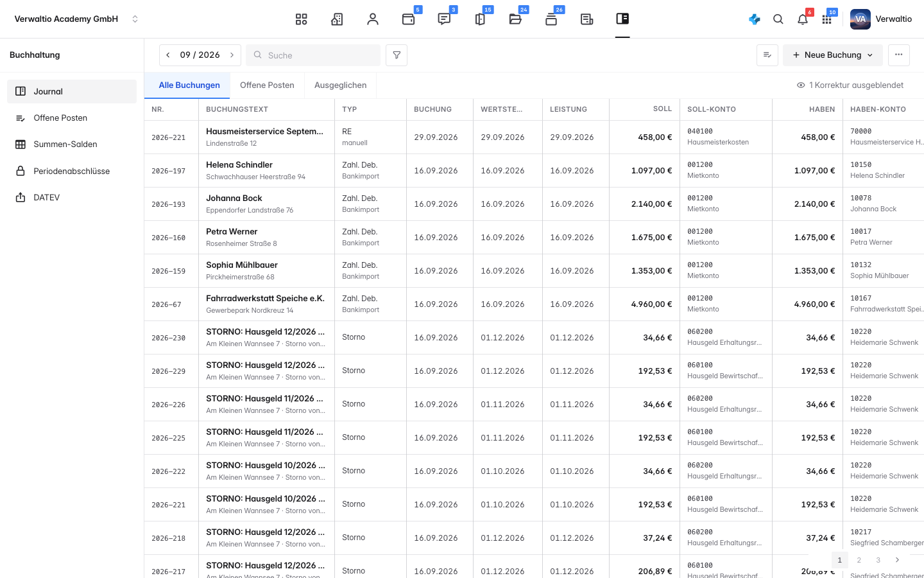Open the messages icon with badge 3
The width and height of the screenshot is (924, 578).
(x=444, y=19)
